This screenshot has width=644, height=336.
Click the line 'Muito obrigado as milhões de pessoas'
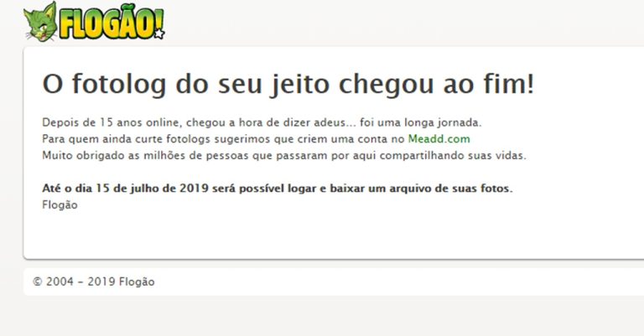(x=283, y=156)
